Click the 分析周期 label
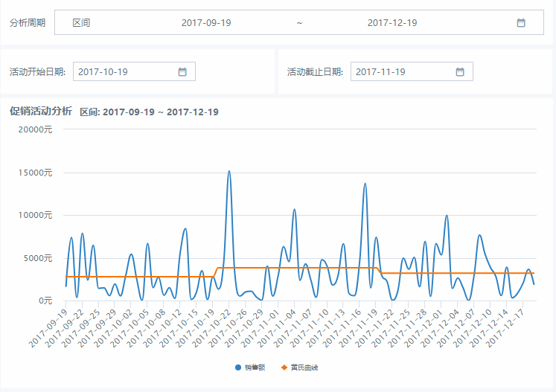 (28, 22)
